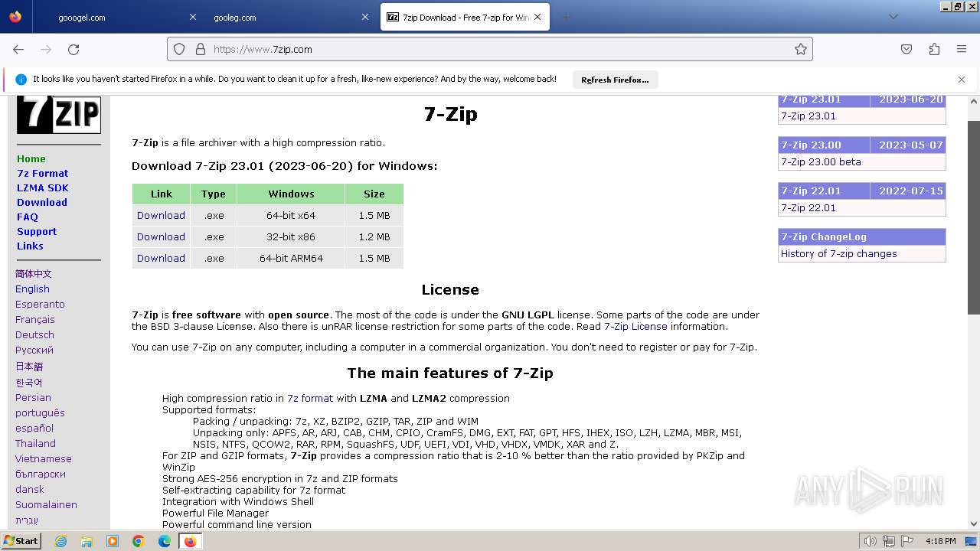Click the taskbar clock showing 4:18 PM
980x551 pixels.
(941, 541)
